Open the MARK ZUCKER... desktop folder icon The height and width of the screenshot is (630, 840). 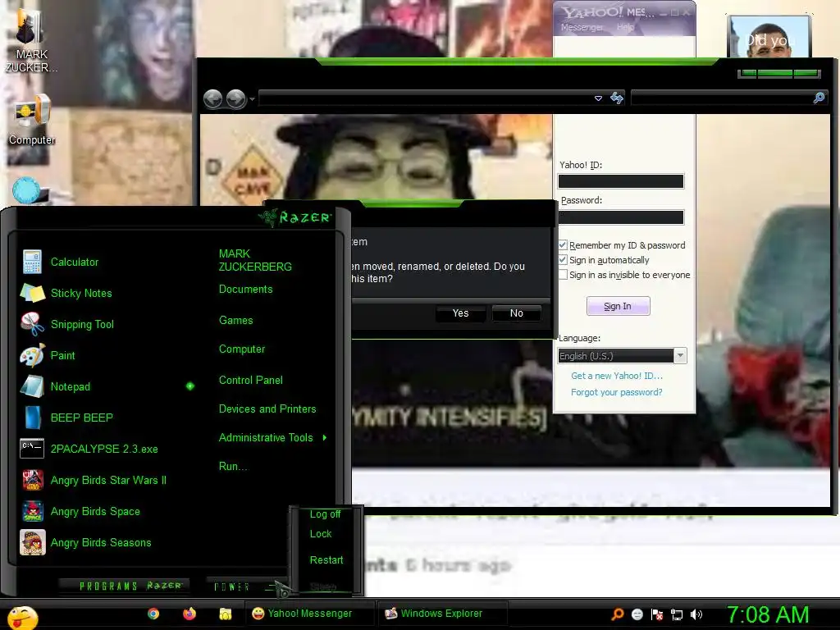tap(30, 41)
